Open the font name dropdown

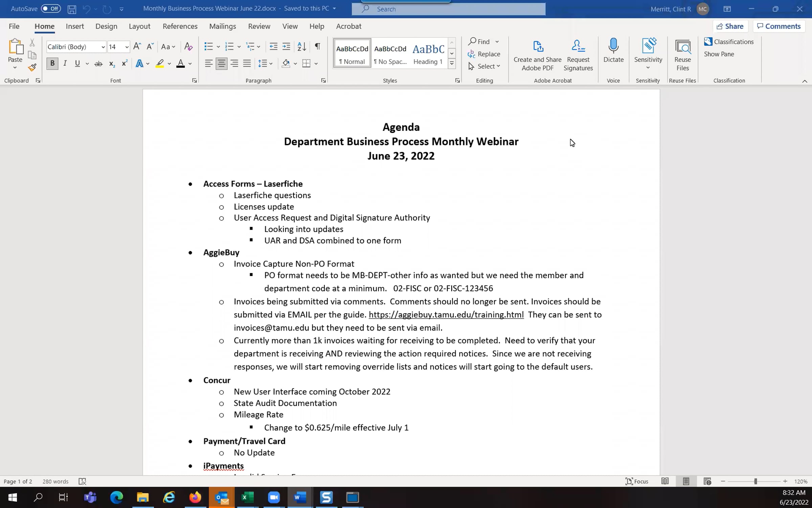[x=103, y=47]
